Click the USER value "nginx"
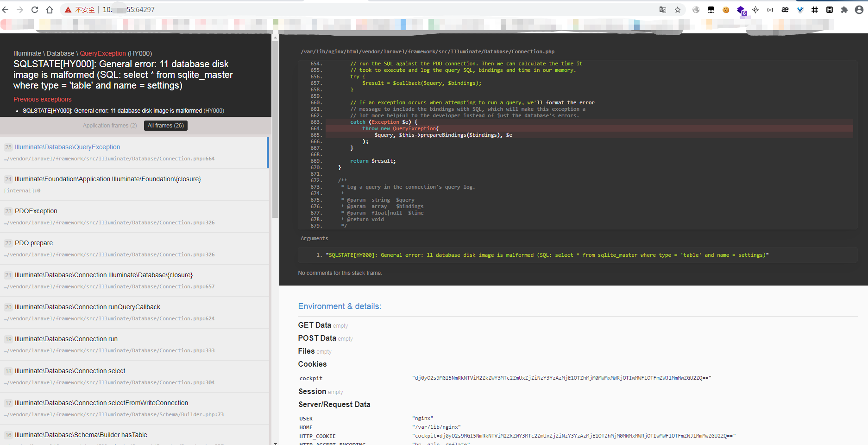Image resolution: width=868 pixels, height=445 pixels. 423,418
